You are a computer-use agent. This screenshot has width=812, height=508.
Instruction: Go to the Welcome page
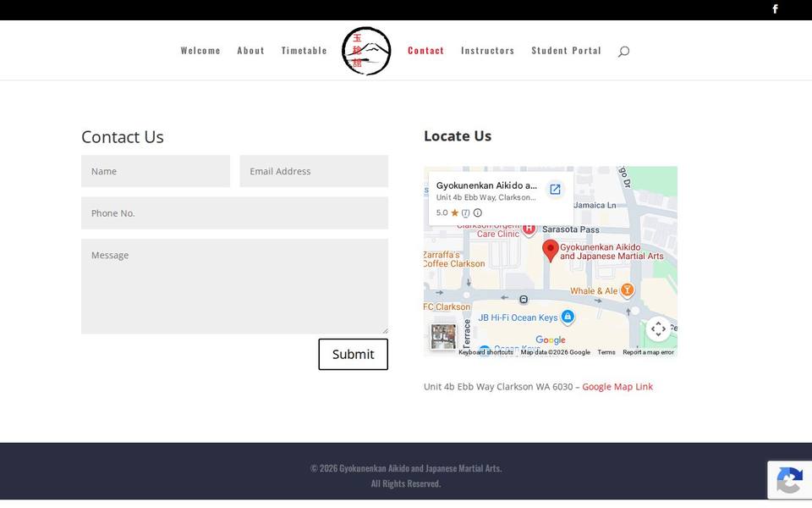[x=200, y=51]
